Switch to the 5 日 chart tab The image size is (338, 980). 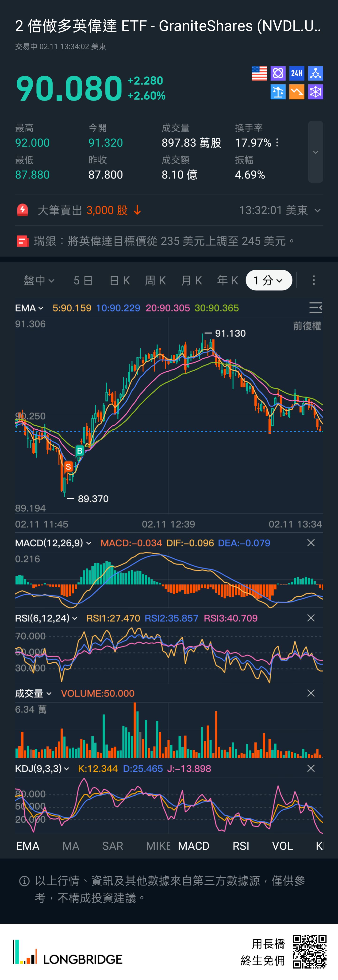point(83,280)
